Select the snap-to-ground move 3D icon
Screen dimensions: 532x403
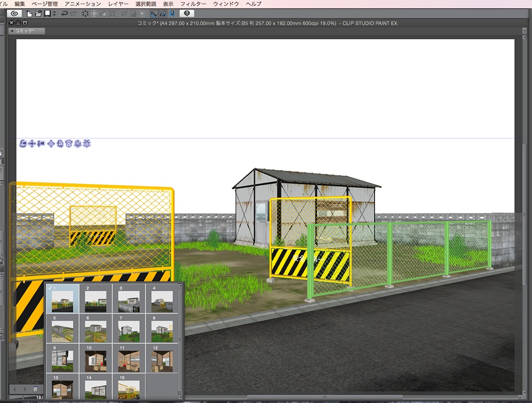pyautogui.click(x=87, y=144)
